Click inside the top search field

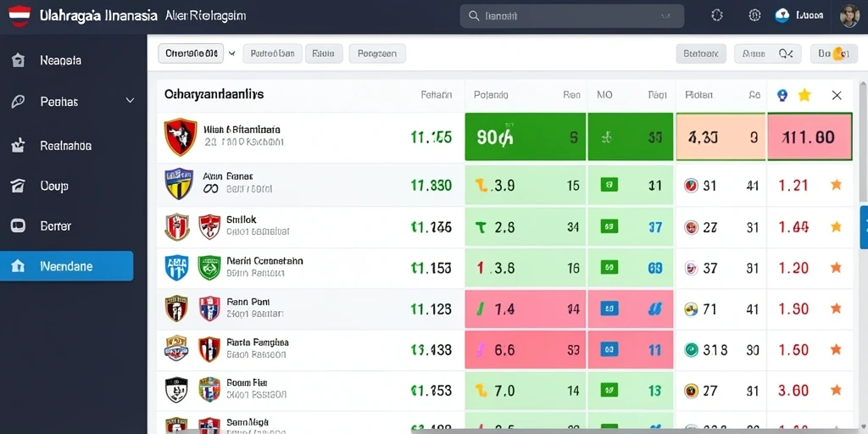pos(572,16)
